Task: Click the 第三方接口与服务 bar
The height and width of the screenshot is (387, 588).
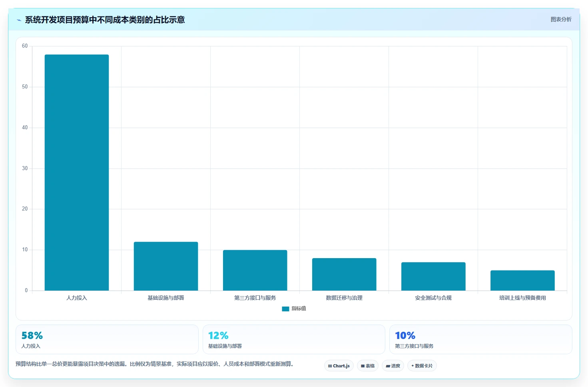Action: pyautogui.click(x=255, y=270)
